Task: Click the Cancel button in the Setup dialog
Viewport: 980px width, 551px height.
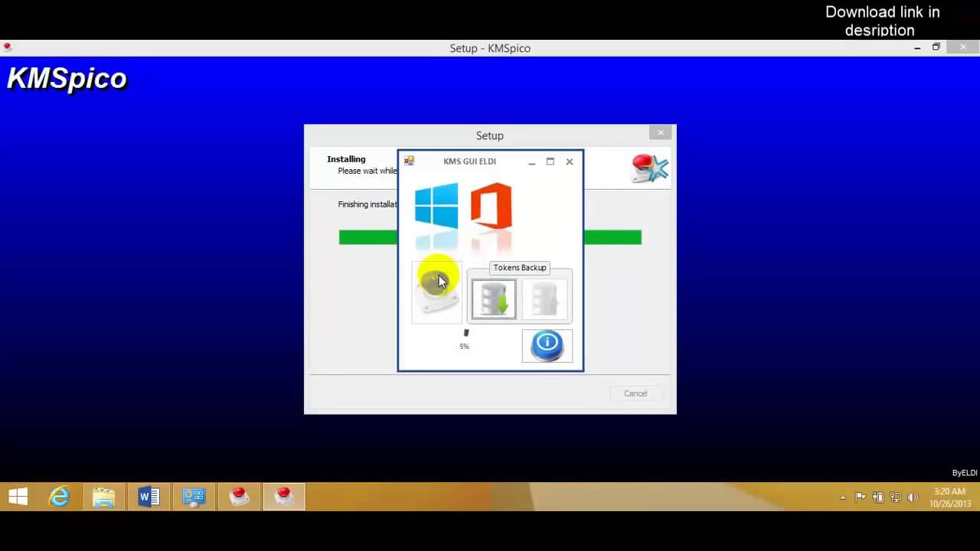Action: [x=635, y=393]
